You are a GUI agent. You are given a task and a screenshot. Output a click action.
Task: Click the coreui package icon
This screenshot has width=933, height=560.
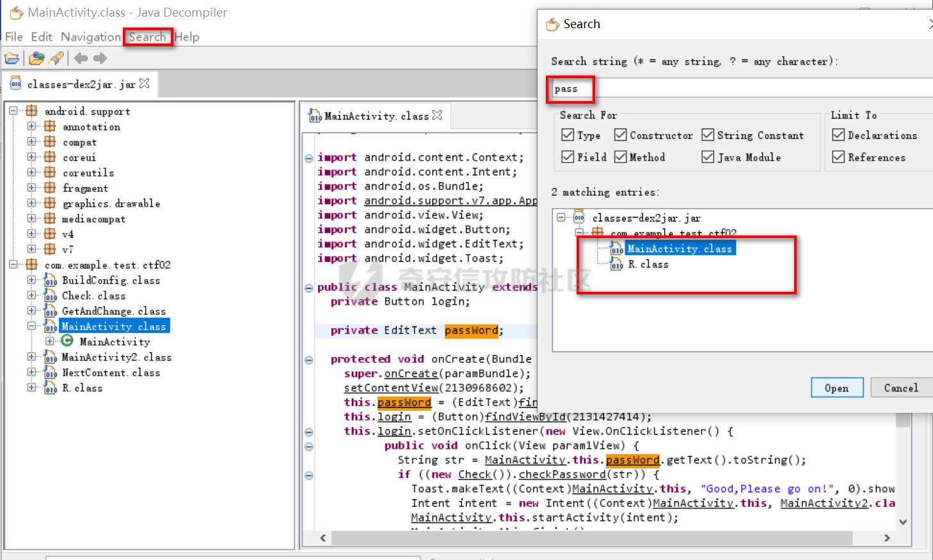click(x=50, y=157)
